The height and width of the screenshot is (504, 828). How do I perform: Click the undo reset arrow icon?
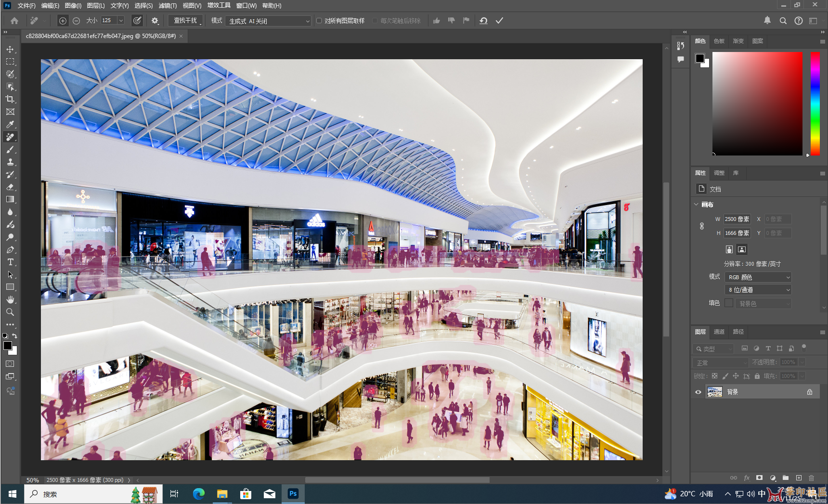[483, 21]
